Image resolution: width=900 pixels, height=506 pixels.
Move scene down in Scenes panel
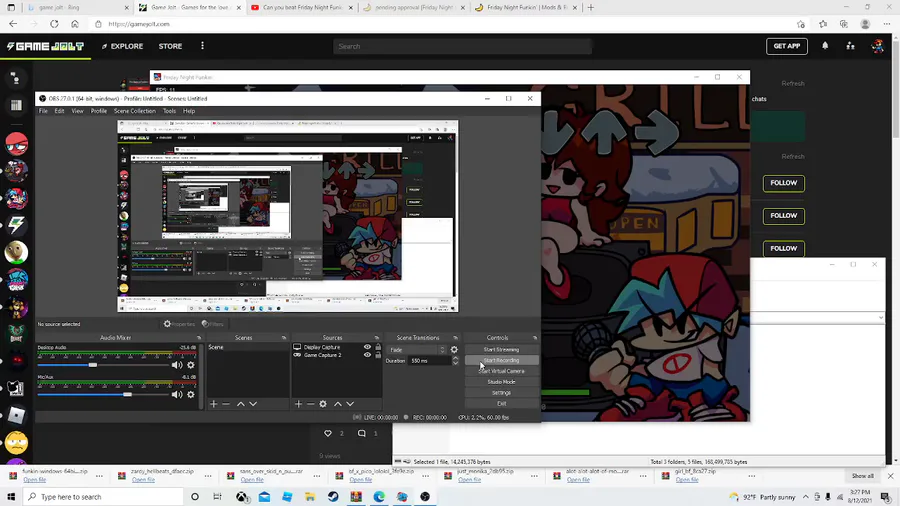253,404
